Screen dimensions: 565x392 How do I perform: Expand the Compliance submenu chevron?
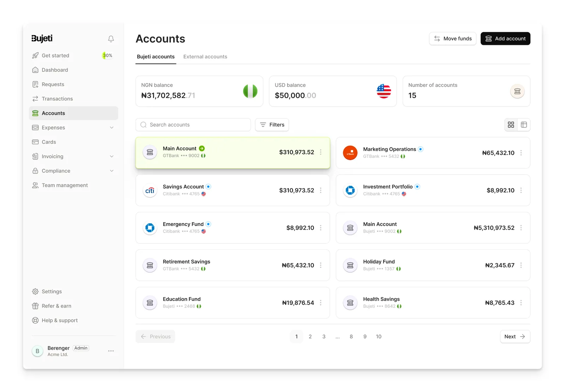point(112,171)
